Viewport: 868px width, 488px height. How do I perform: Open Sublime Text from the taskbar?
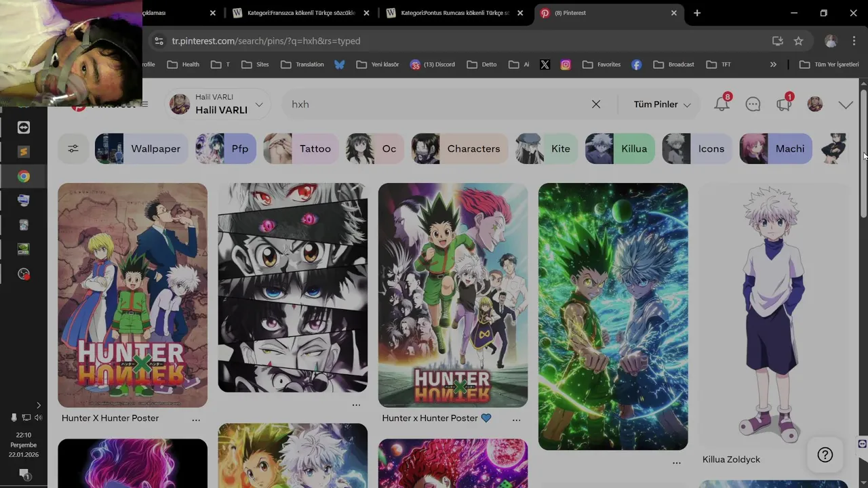[x=24, y=152]
